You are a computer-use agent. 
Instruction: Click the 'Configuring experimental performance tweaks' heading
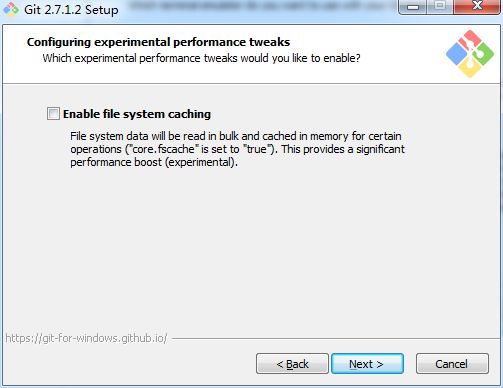point(158,42)
